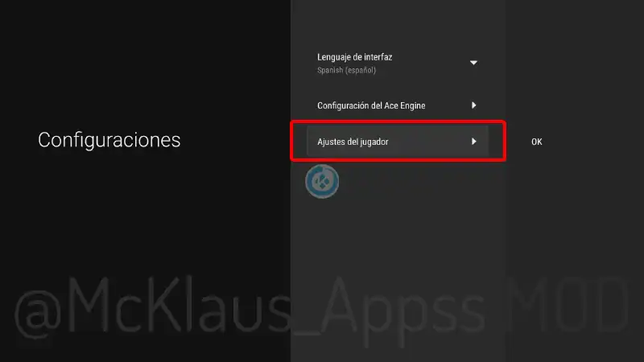Select the Spanish (español) language value
The width and height of the screenshot is (644, 362).
(346, 70)
